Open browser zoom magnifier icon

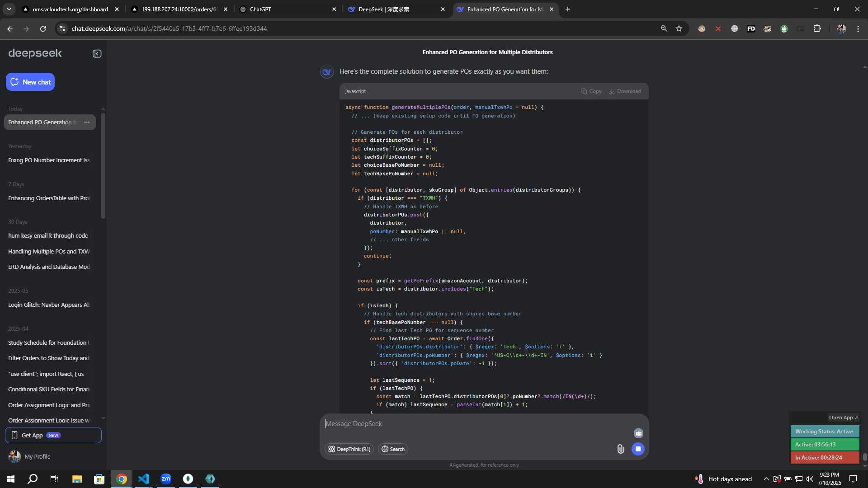click(x=664, y=28)
